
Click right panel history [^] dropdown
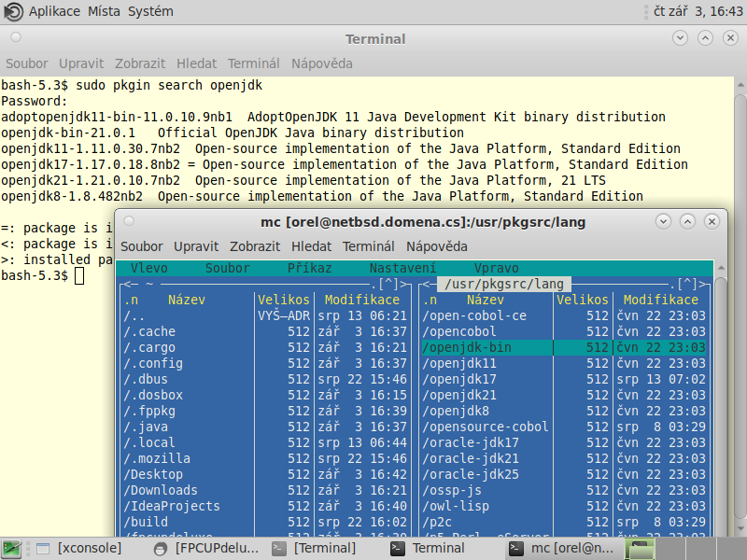[688, 285]
